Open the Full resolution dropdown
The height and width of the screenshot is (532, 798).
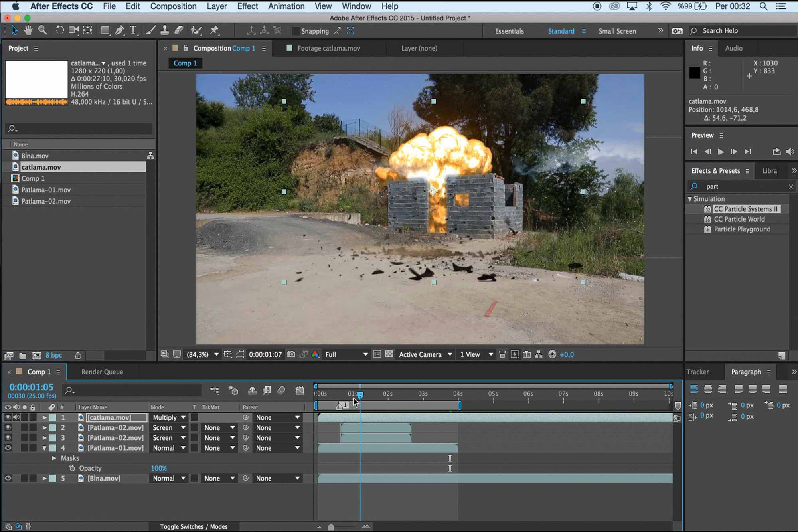coord(346,354)
